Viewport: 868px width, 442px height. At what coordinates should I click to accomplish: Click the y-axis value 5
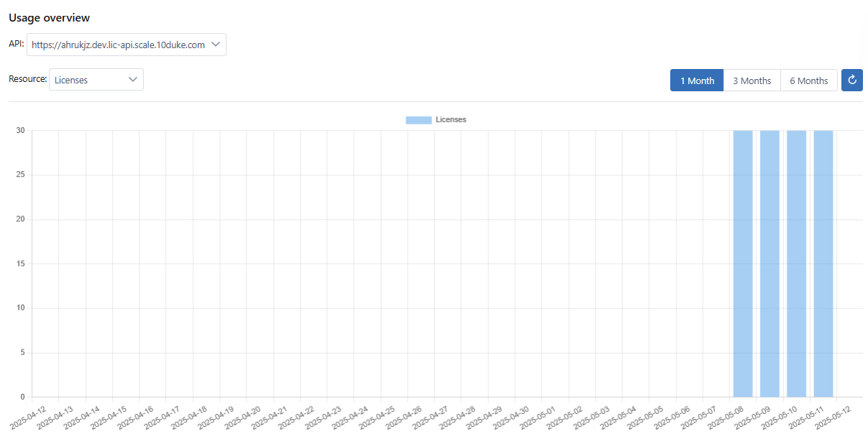point(22,353)
